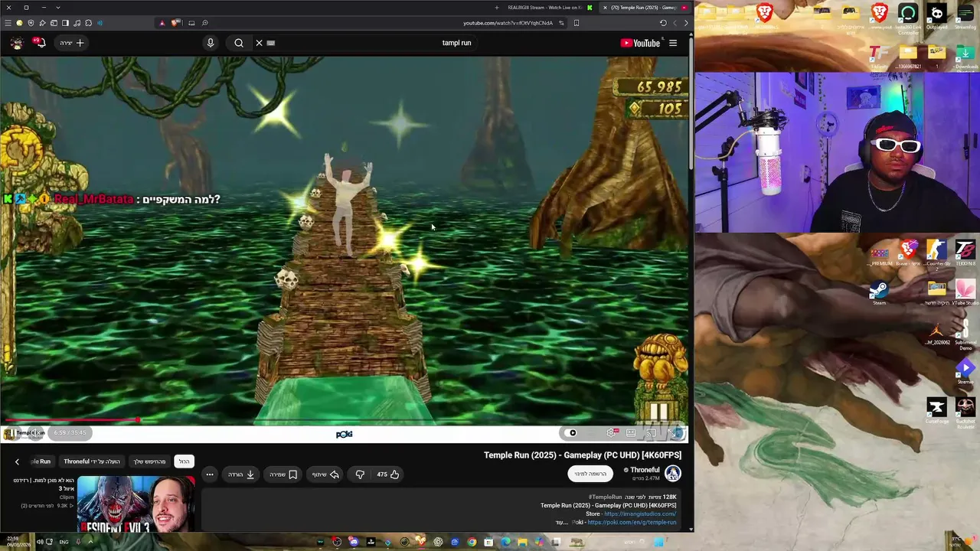Reload the page with the refresh icon
This screenshot has height=551, width=980.
click(663, 23)
